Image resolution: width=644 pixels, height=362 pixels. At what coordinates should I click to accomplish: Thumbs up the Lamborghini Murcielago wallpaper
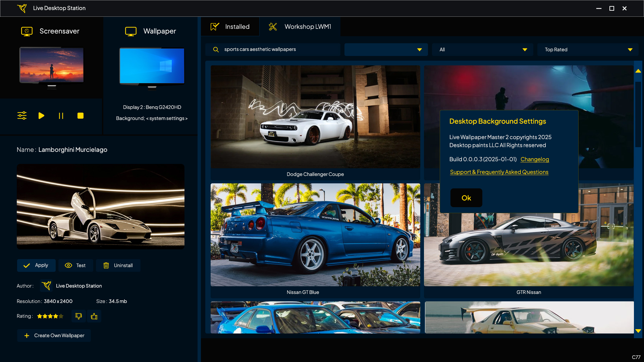(x=94, y=316)
